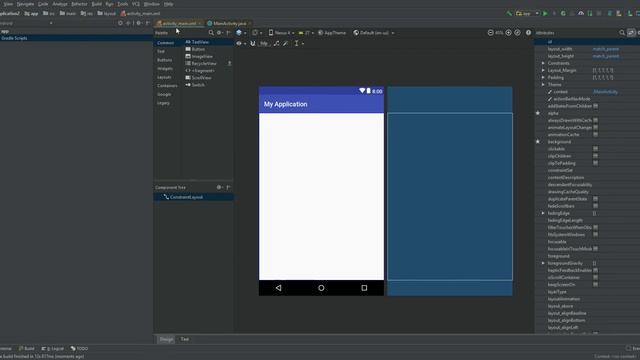Expand Theme attribute group

(x=543, y=84)
